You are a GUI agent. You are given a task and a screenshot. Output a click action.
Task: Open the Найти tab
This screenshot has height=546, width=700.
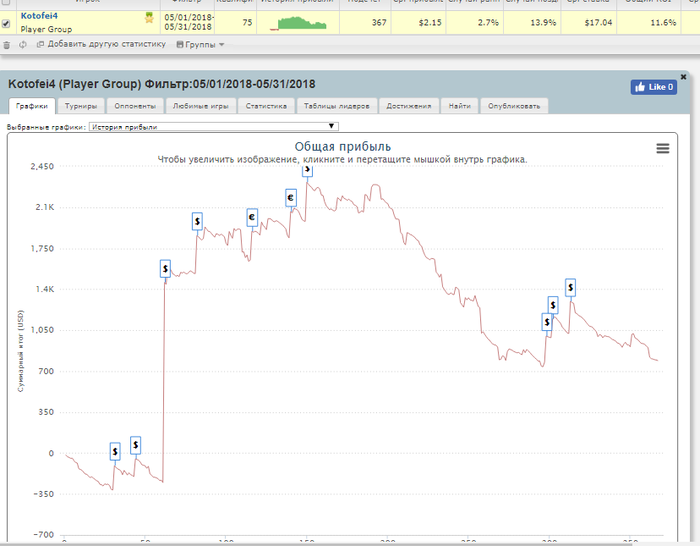coord(459,106)
